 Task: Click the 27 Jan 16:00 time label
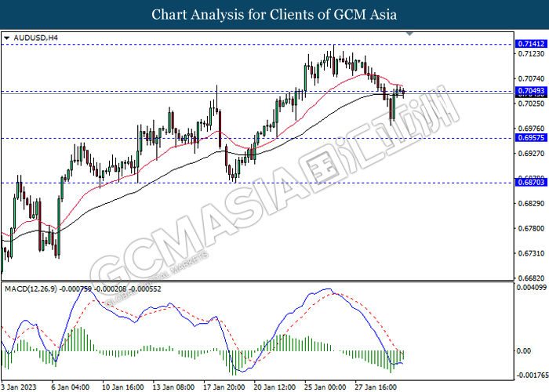pos(376,387)
